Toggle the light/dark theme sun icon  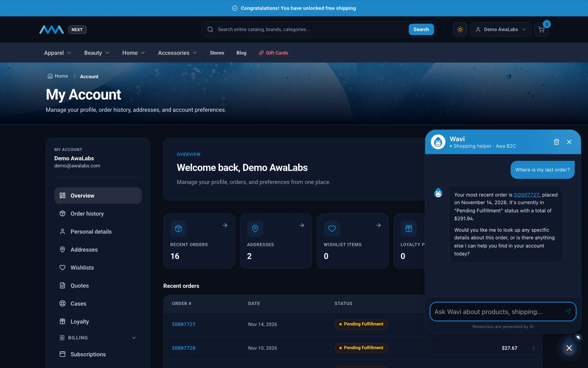pyautogui.click(x=460, y=29)
